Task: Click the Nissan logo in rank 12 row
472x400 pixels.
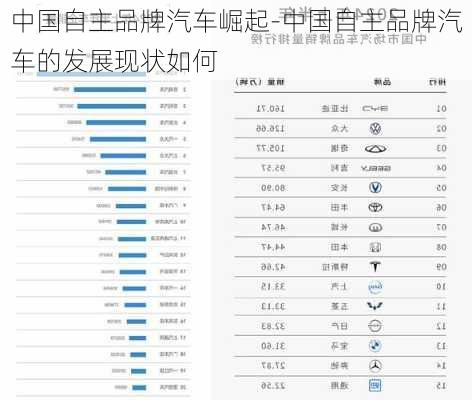Action: [375, 326]
